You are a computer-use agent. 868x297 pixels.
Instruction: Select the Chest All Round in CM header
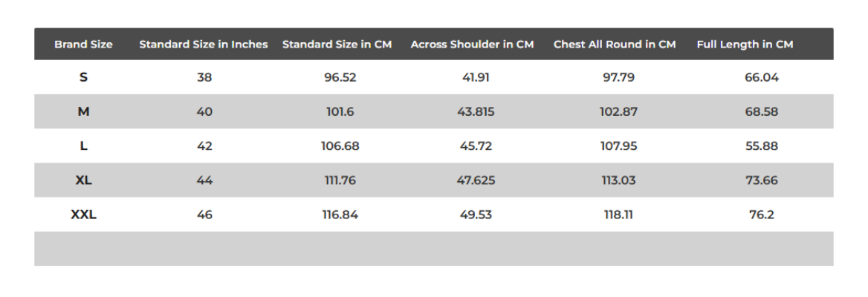(x=615, y=45)
